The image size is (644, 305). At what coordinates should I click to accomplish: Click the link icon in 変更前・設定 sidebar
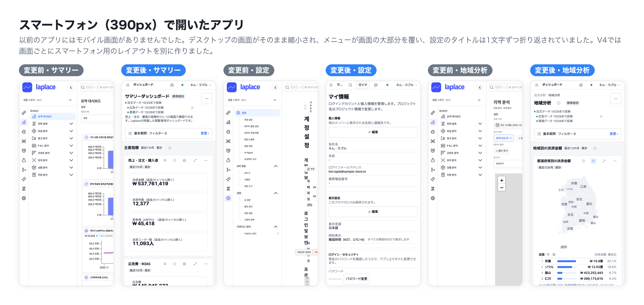pos(228,113)
